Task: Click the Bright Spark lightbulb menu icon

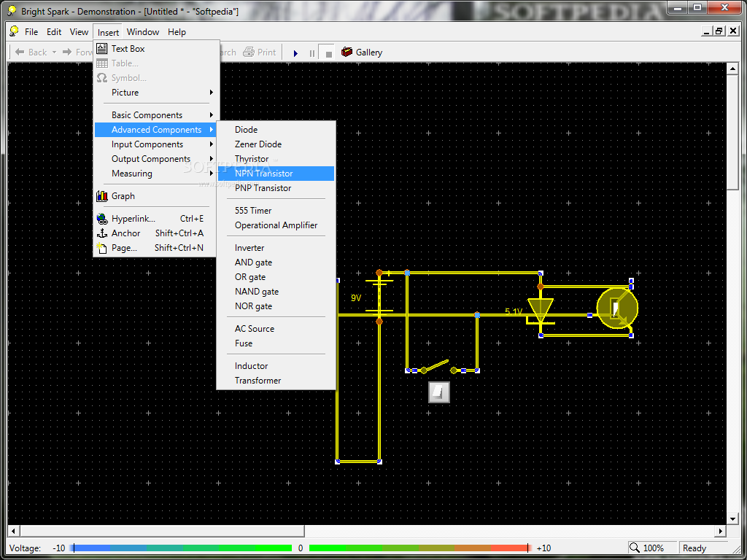Action: [x=15, y=31]
